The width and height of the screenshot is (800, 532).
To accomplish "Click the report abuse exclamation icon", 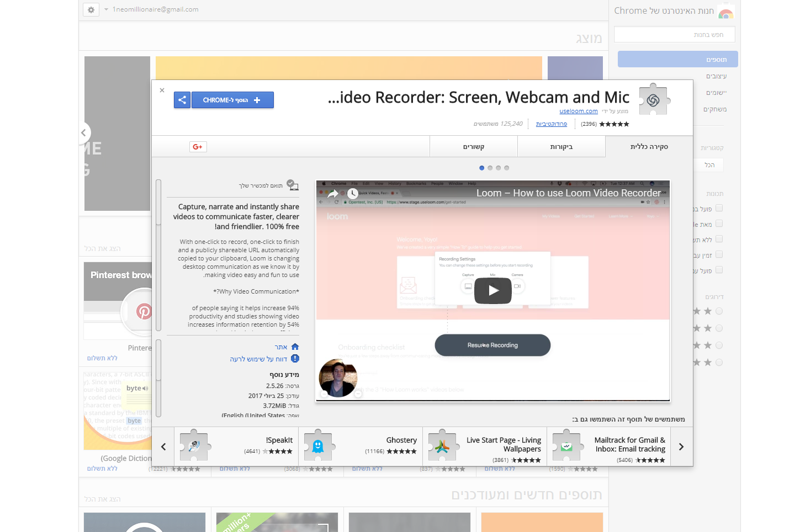I will [295, 359].
